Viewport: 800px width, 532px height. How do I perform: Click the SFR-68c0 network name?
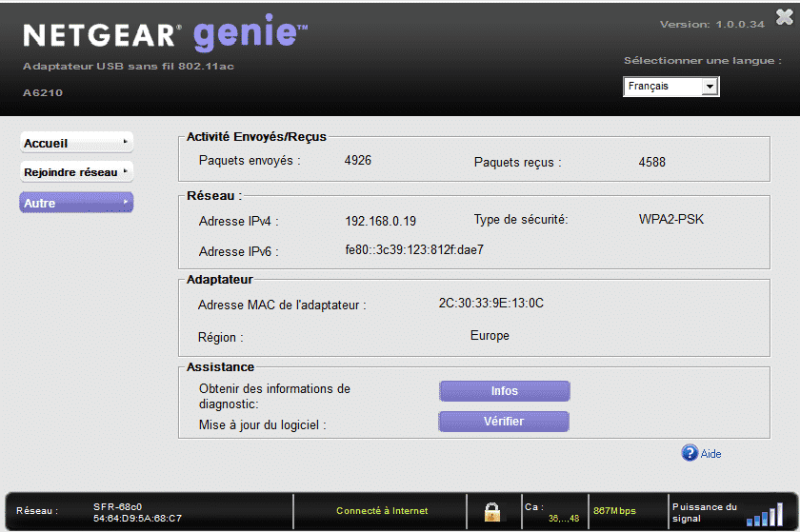(x=117, y=506)
